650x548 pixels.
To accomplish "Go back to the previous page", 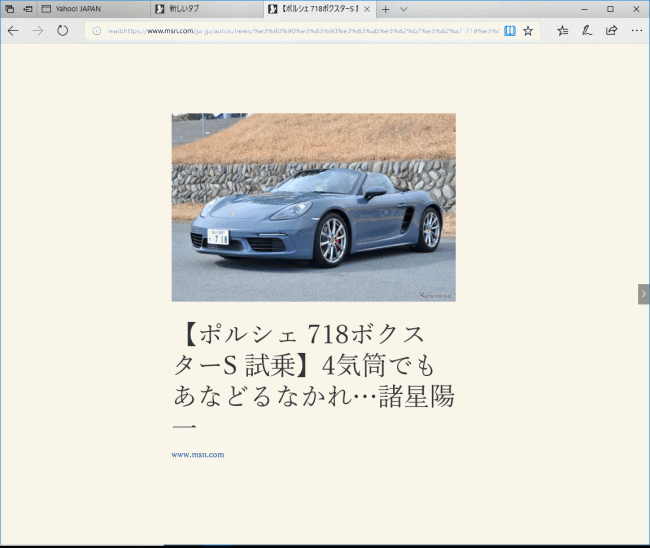I will pyautogui.click(x=13, y=31).
